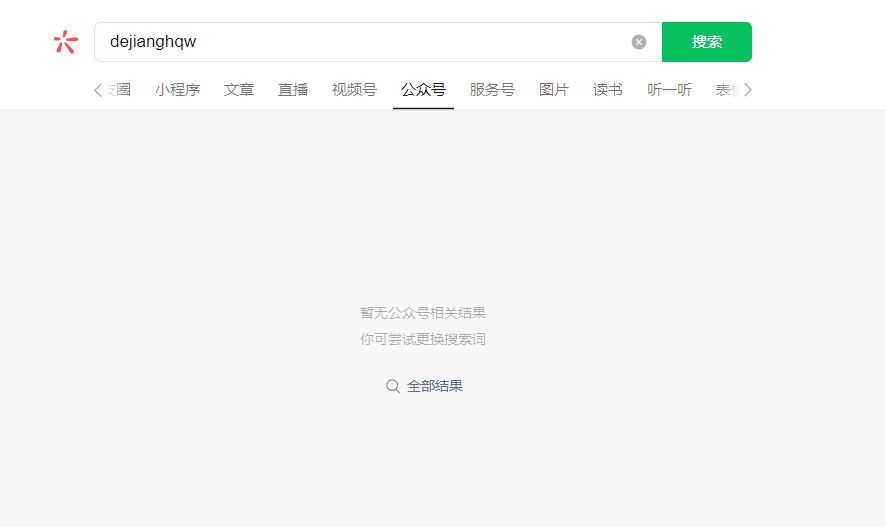
Task: Switch to the 小程序 tab
Action: (177, 90)
